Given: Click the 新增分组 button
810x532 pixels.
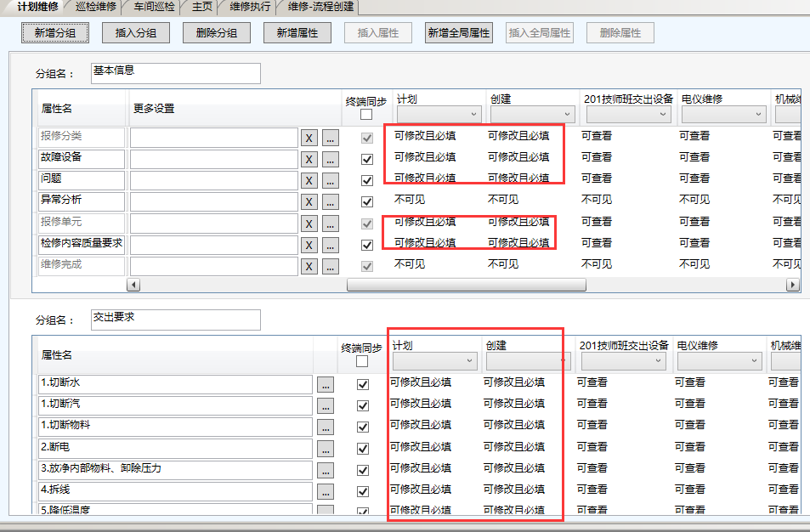Looking at the screenshot, I should 54,33.
